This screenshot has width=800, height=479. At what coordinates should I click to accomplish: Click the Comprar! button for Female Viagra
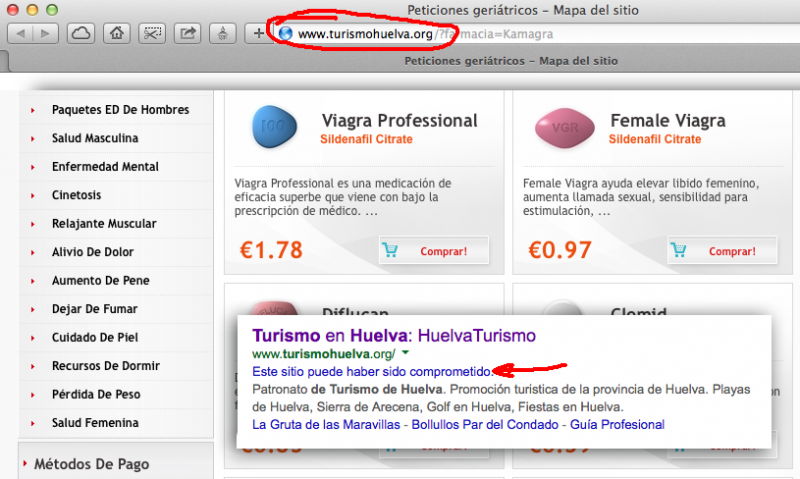coord(722,250)
